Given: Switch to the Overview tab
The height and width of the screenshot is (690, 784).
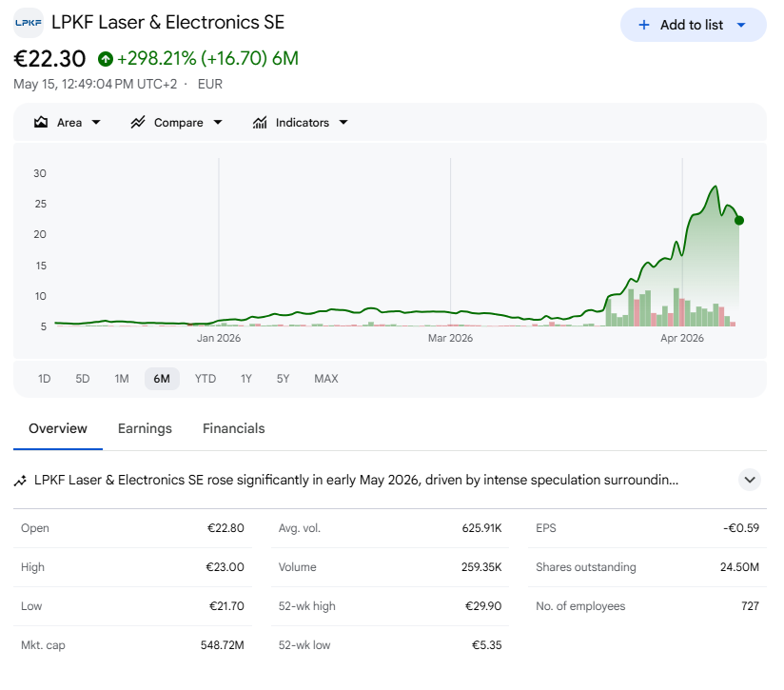Looking at the screenshot, I should coord(58,428).
